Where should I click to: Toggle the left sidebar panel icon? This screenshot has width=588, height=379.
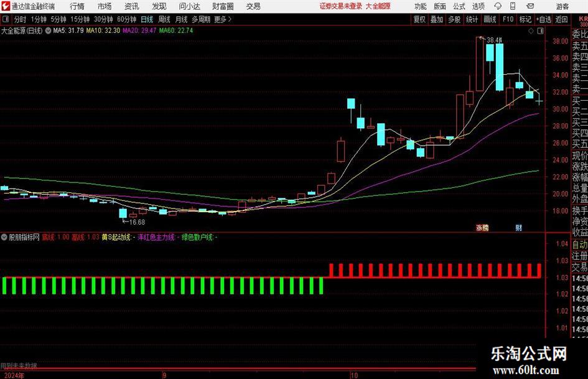(x=5, y=19)
